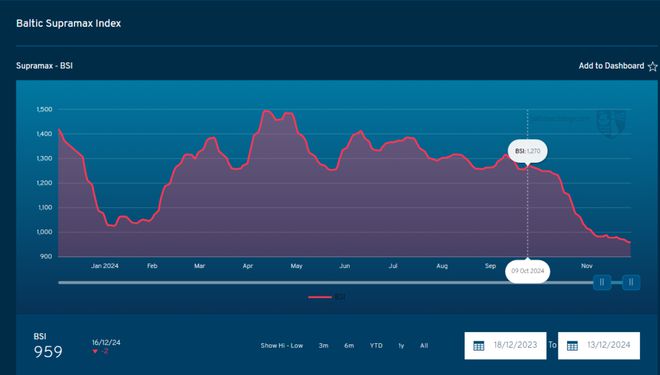Click the red down-change indicator -2
The width and height of the screenshot is (660, 375).
[x=100, y=351]
